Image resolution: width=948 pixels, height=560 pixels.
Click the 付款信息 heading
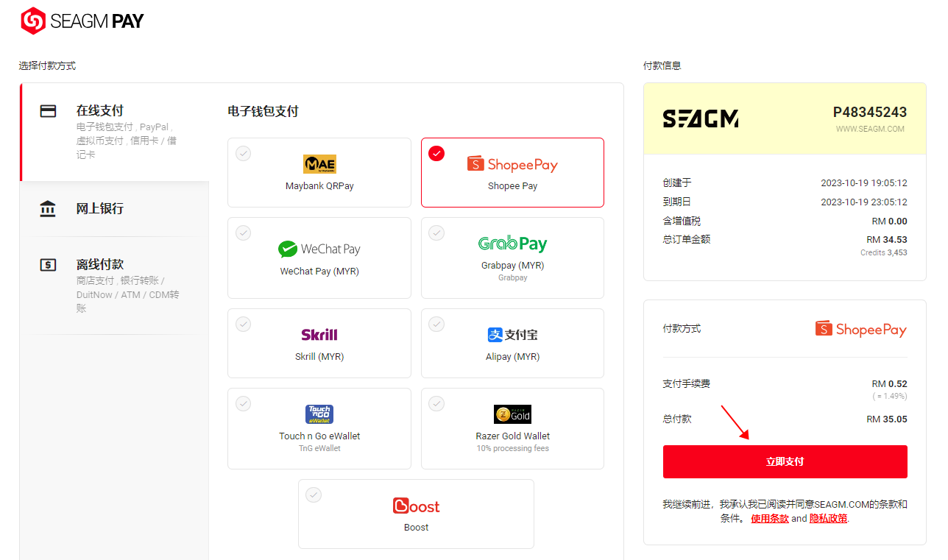(x=662, y=65)
